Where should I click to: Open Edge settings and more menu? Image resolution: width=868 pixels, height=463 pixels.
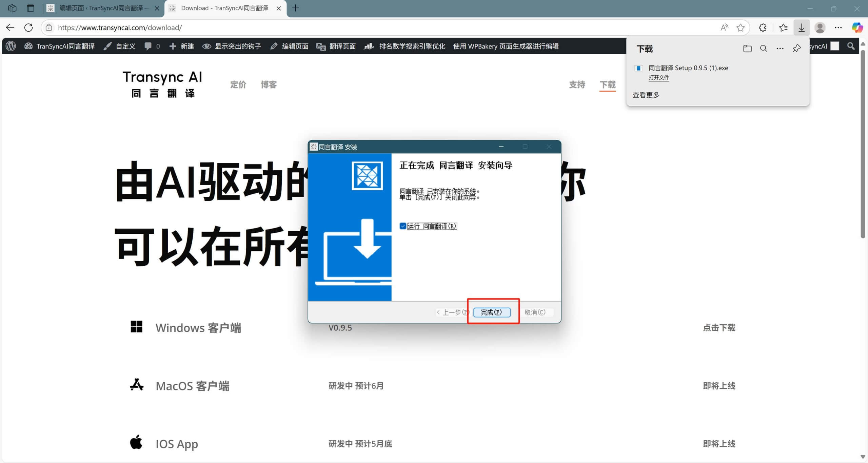[x=838, y=27]
